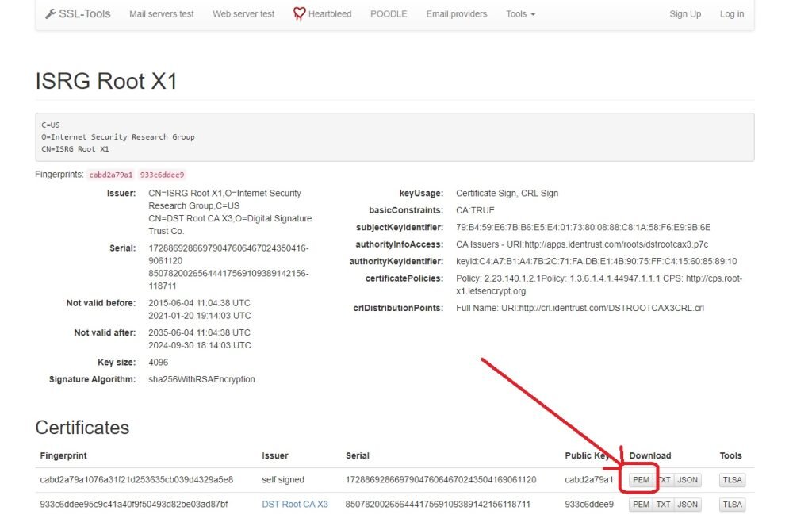Click the 'self signed' issuer cell

point(283,480)
